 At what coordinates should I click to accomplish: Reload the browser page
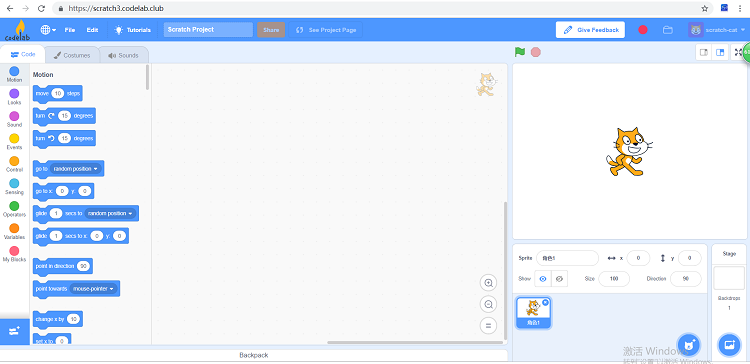[x=41, y=8]
